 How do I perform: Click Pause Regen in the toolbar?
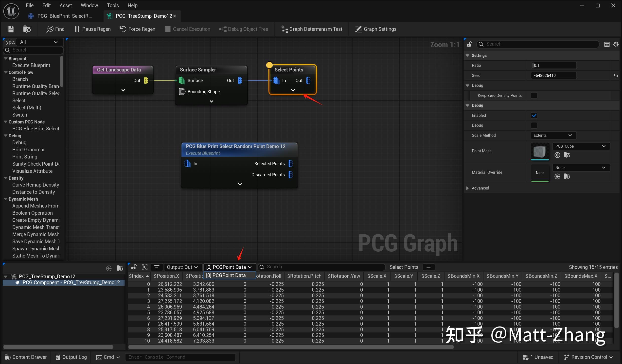click(92, 29)
